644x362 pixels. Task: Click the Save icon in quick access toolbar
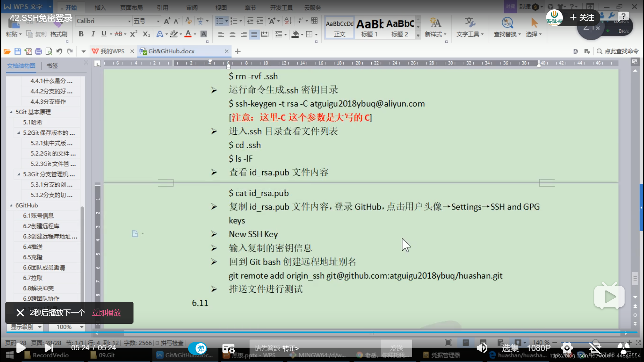(18, 51)
